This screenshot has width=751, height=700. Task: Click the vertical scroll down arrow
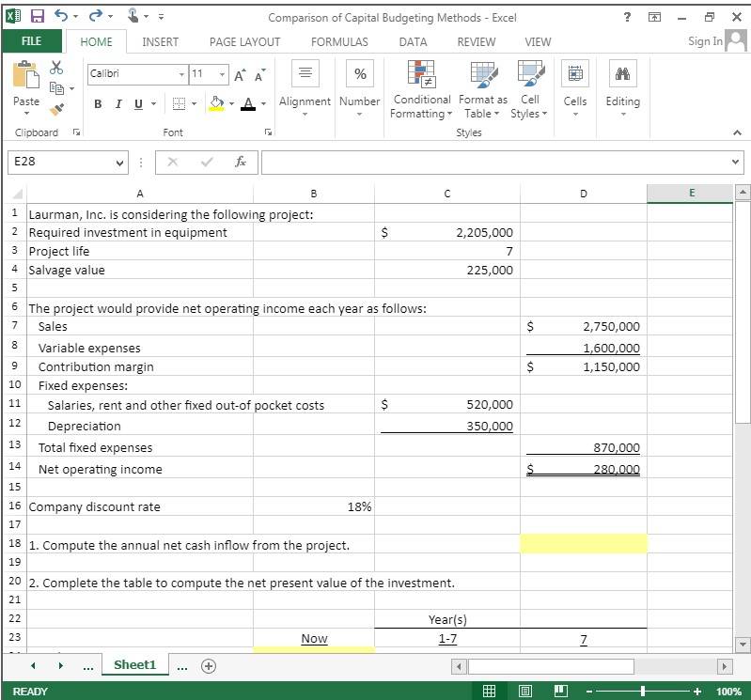pos(743,645)
